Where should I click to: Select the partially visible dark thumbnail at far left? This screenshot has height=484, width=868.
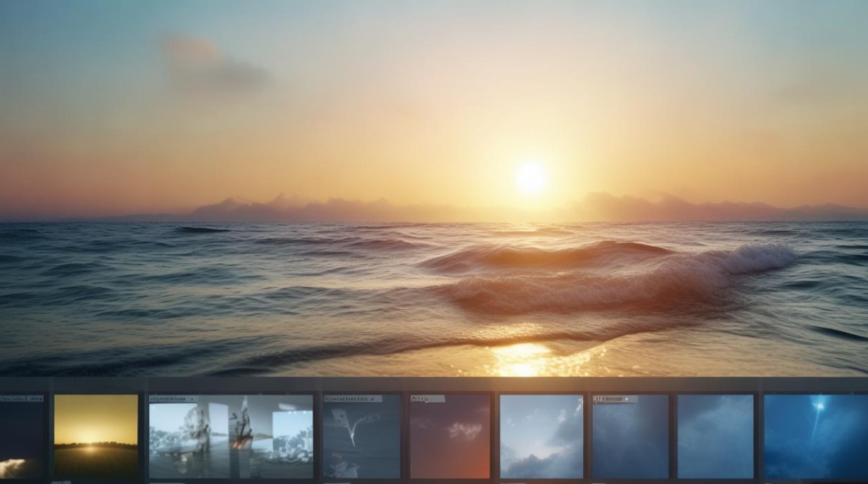click(21, 440)
